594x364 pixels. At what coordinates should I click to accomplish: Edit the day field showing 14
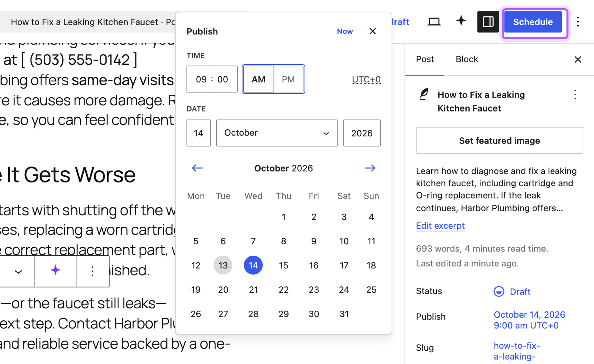(198, 133)
